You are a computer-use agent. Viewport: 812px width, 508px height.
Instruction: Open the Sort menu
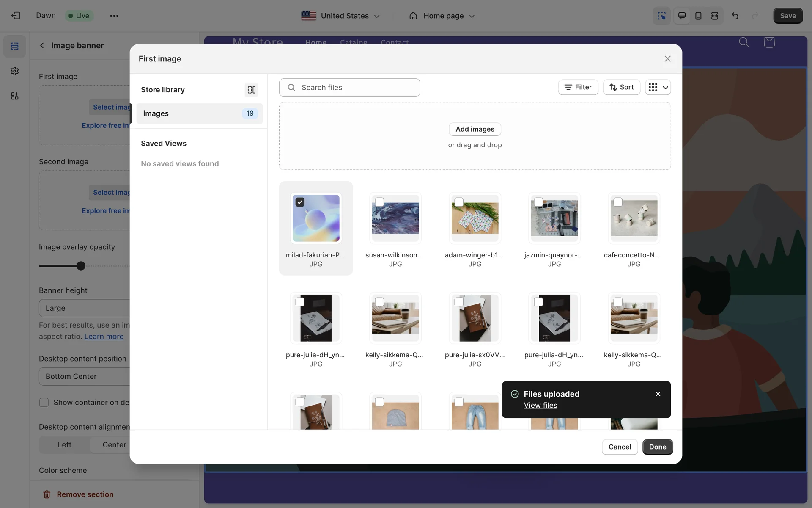(621, 87)
